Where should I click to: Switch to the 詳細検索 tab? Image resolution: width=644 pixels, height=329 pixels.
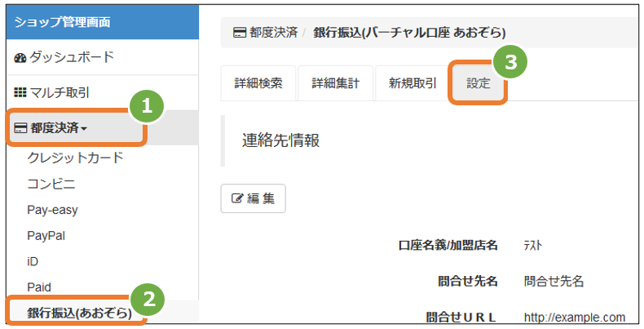[x=258, y=83]
